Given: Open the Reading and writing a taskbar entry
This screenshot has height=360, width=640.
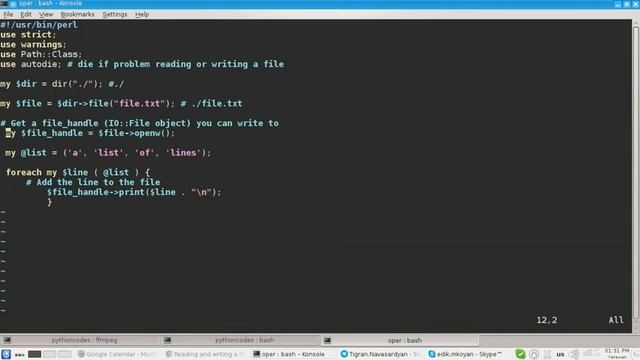Looking at the screenshot, I should click(x=204, y=354).
